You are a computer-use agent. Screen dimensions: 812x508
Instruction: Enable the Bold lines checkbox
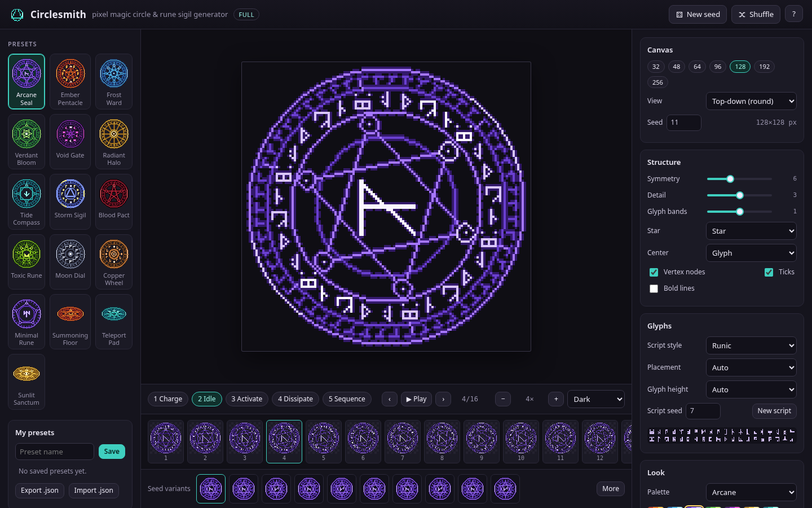point(654,288)
